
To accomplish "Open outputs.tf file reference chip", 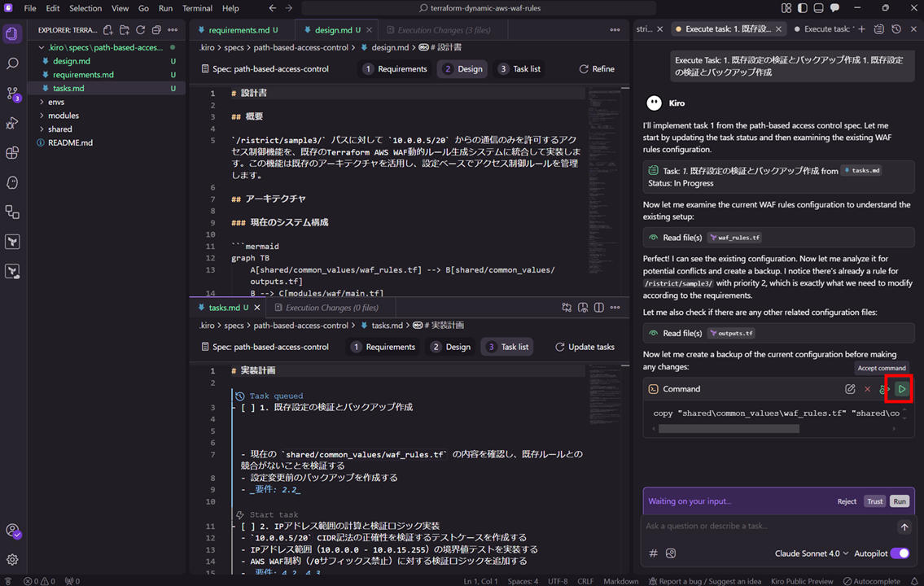I will click(733, 334).
